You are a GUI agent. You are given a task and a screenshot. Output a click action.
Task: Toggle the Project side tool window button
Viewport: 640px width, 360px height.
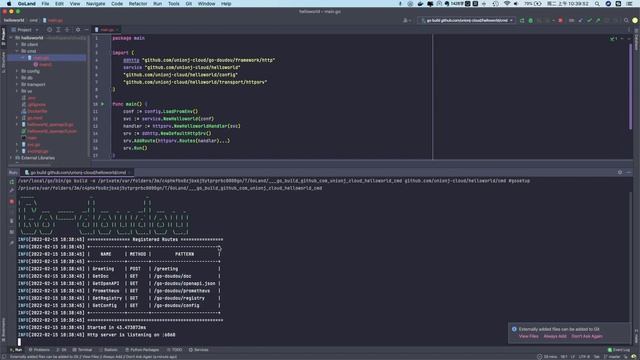(3, 37)
